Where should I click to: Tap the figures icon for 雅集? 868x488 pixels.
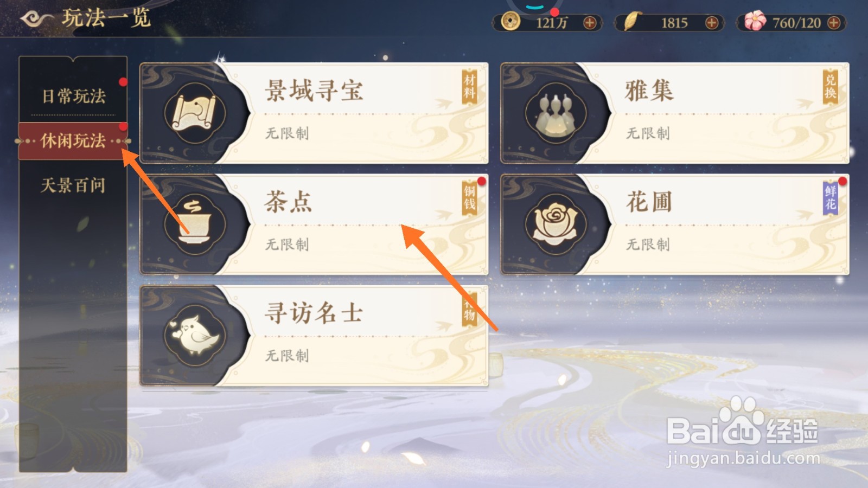(556, 113)
